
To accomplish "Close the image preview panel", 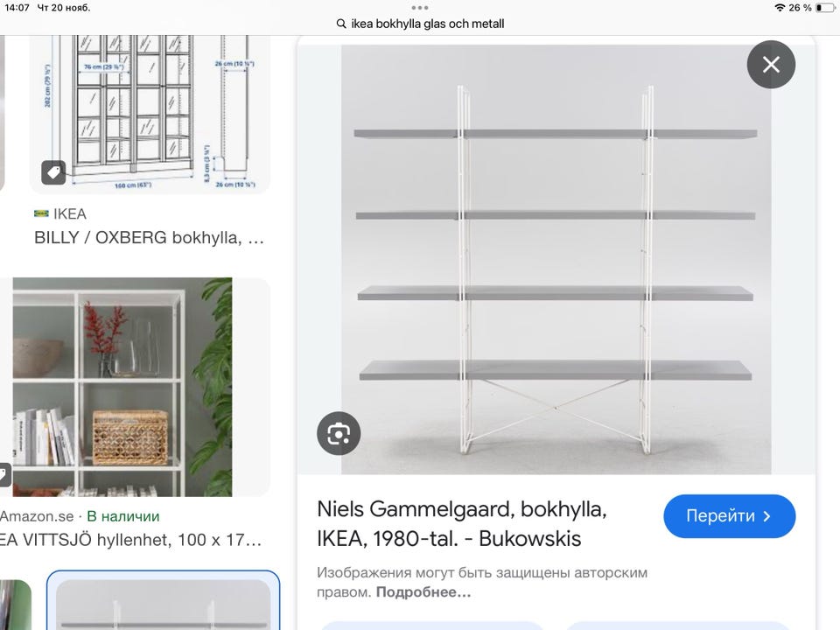I will point(771,65).
